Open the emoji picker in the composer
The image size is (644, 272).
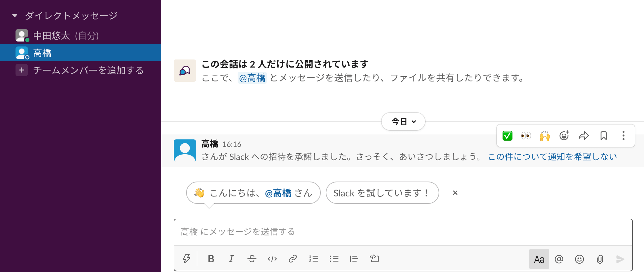[x=579, y=259]
